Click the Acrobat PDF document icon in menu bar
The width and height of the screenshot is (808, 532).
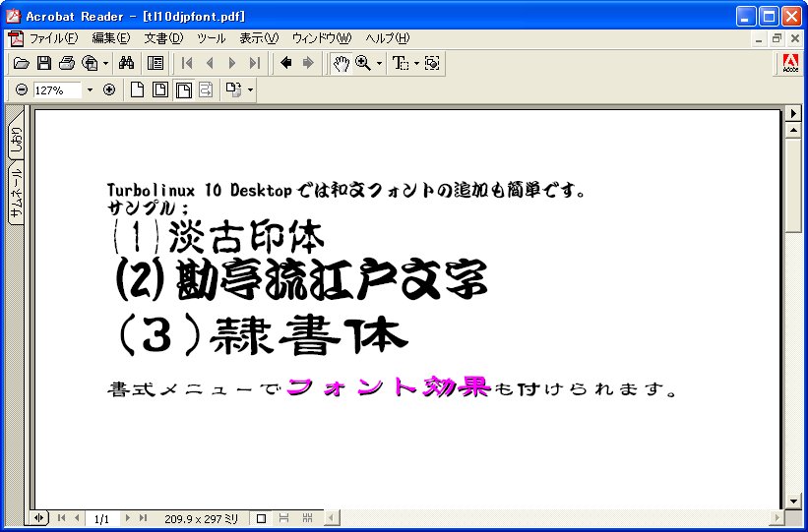coord(16,38)
